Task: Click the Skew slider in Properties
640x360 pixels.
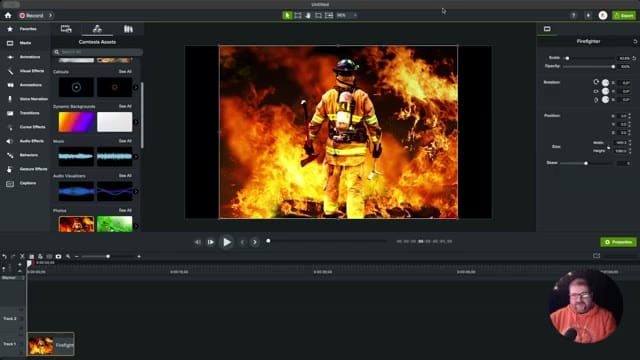Action: (x=586, y=163)
